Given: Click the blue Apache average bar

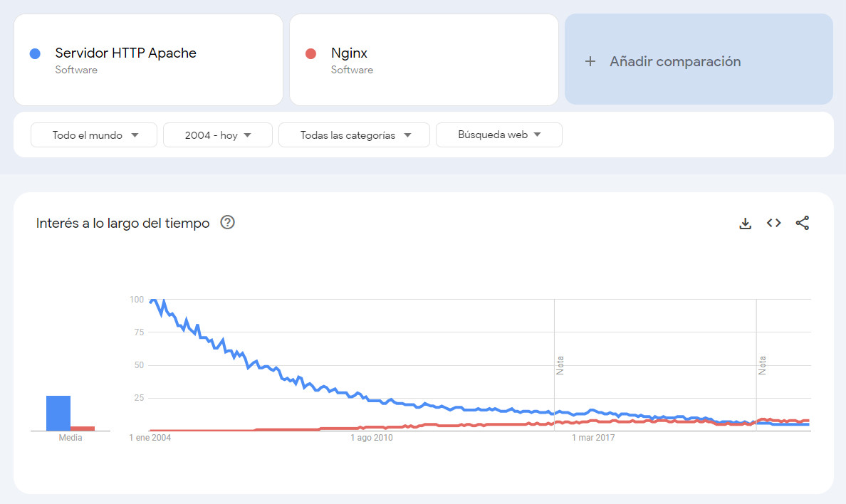Looking at the screenshot, I should tap(58, 414).
